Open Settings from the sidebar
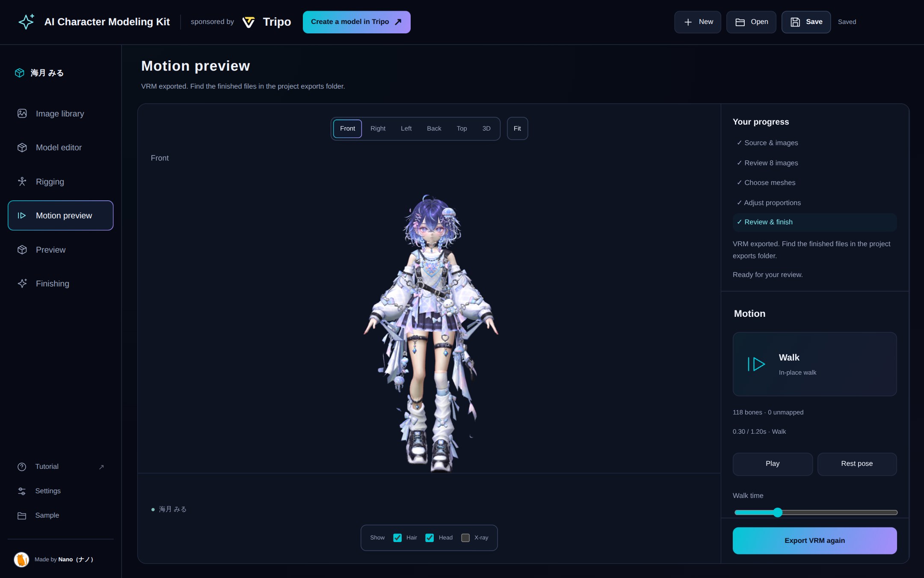The image size is (924, 578). tap(60, 491)
